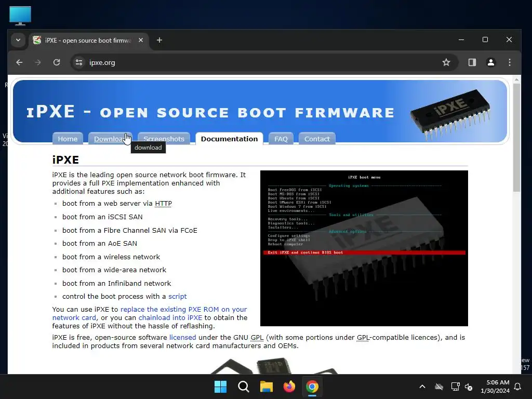Follow the 'script' link
Image resolution: width=532 pixels, height=399 pixels.
[178, 296]
